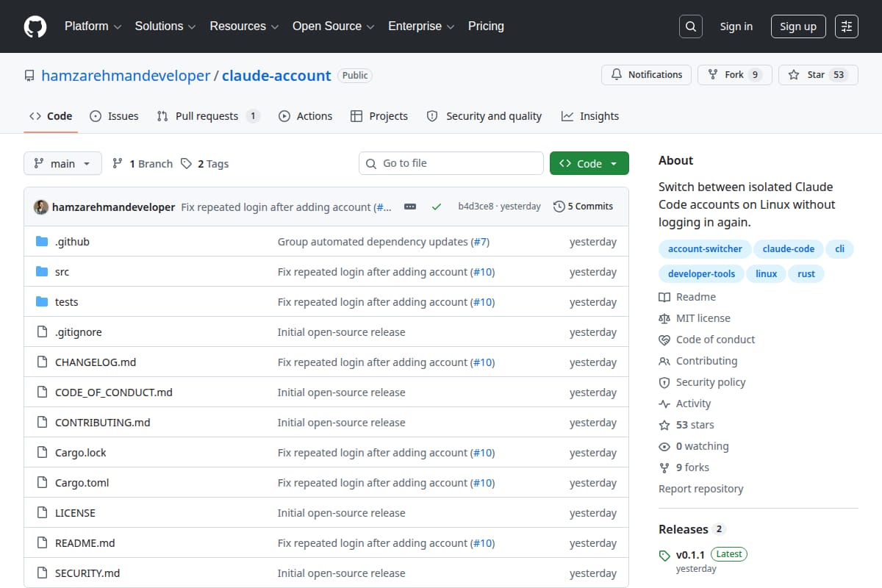
Task: Switch to the Pull requests tab
Action: (208, 116)
